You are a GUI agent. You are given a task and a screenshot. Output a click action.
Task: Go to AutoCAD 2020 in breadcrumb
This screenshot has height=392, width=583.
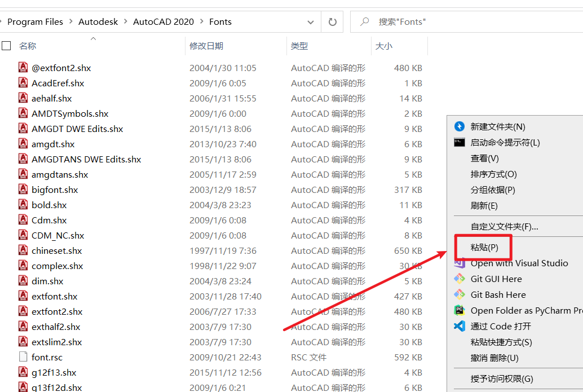[x=164, y=22]
